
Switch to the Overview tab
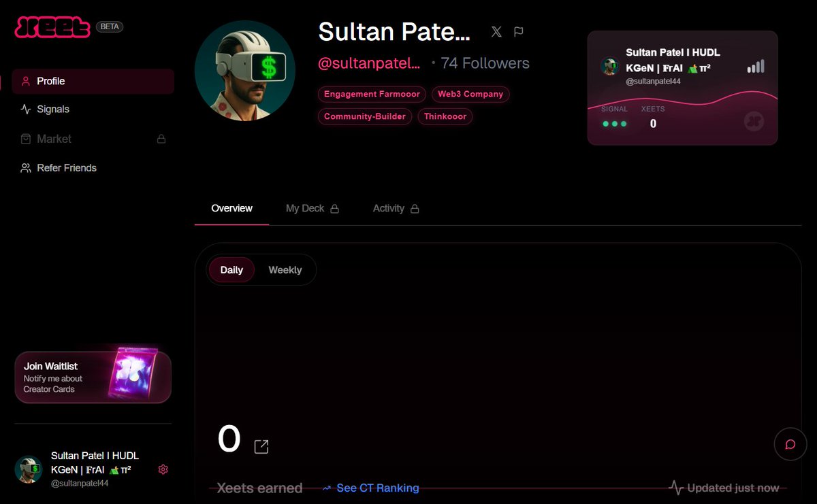click(x=231, y=208)
